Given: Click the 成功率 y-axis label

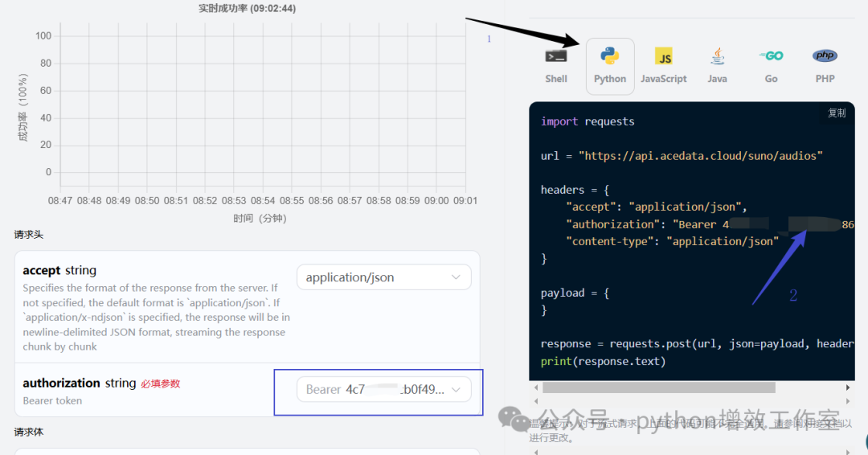Looking at the screenshot, I should click(23, 107).
